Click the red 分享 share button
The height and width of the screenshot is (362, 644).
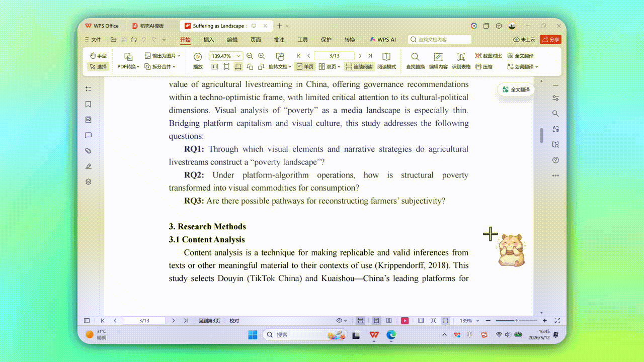click(550, 39)
